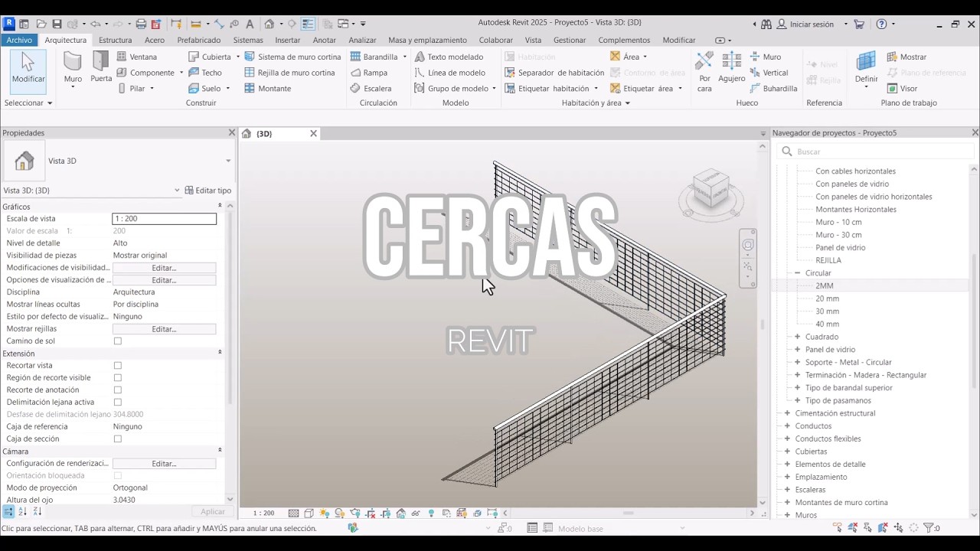Click the Agujero shaft tool
980x551 pixels.
[x=731, y=68]
